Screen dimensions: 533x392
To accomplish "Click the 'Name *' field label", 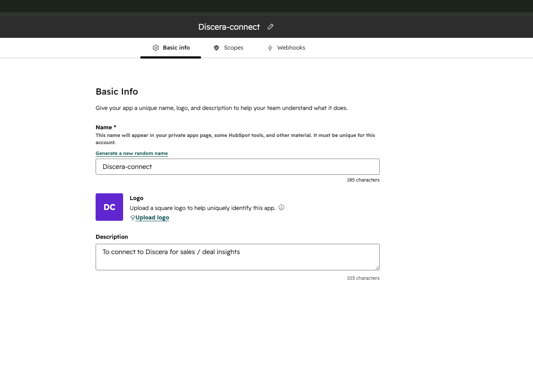I will [x=106, y=128].
